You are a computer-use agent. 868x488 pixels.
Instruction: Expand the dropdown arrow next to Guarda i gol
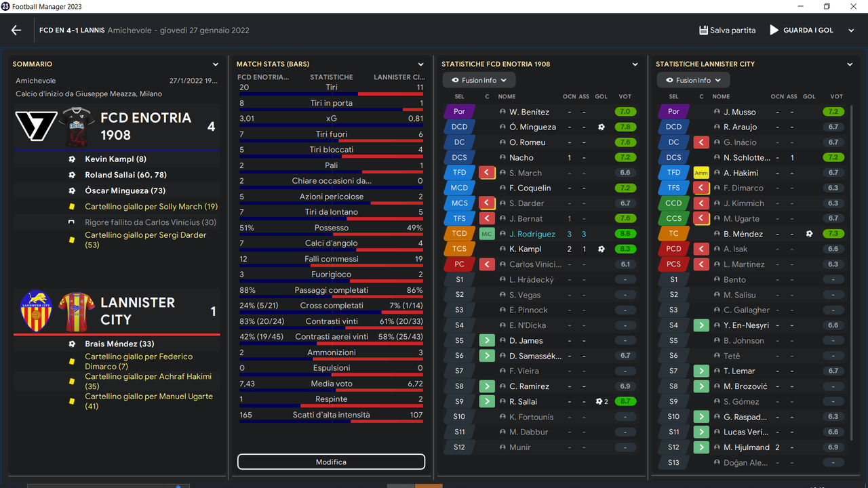tap(851, 30)
